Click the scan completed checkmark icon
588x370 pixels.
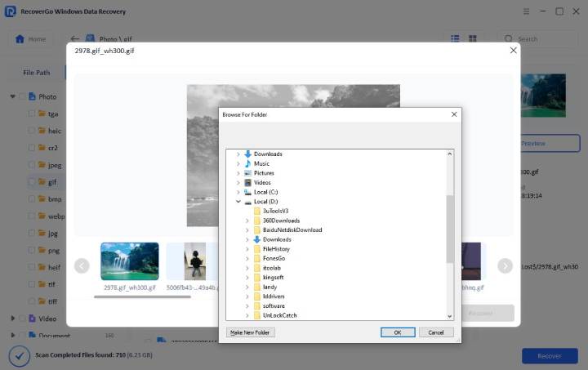[x=20, y=355]
